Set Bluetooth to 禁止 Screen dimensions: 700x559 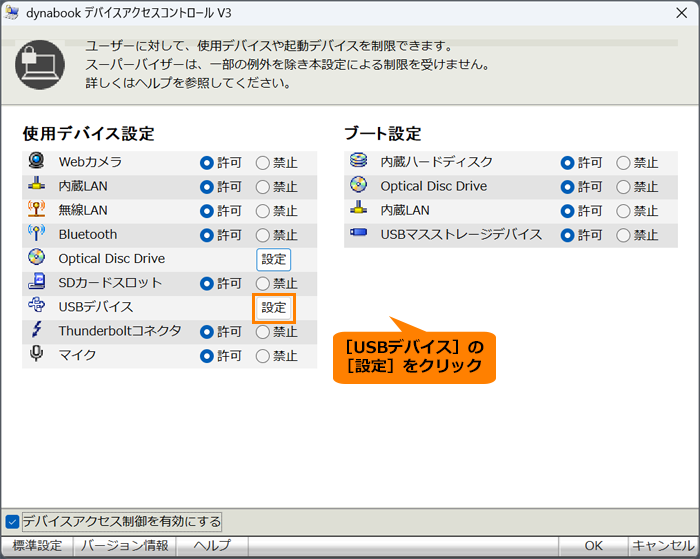click(262, 235)
